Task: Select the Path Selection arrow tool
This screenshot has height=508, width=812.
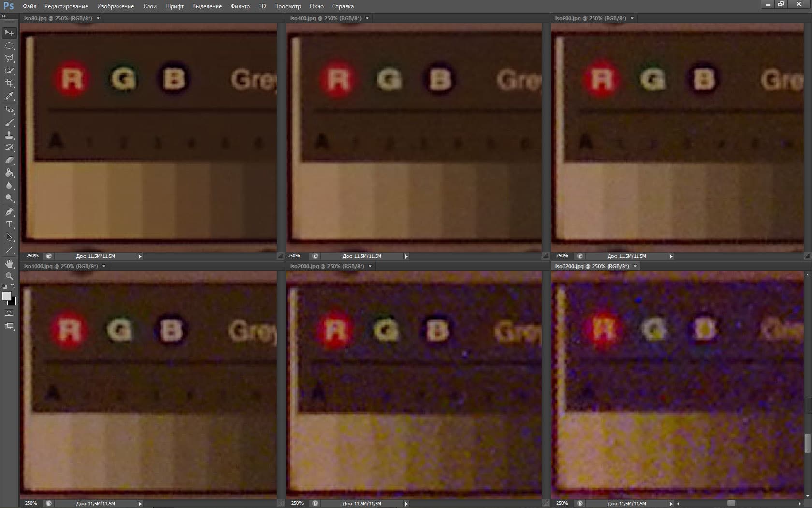Action: pos(9,237)
